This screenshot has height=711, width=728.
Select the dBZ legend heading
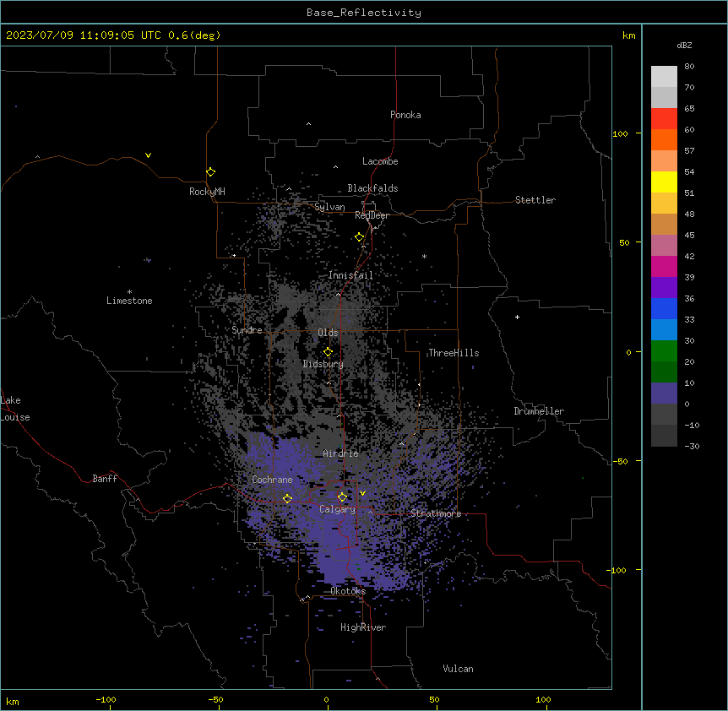684,46
